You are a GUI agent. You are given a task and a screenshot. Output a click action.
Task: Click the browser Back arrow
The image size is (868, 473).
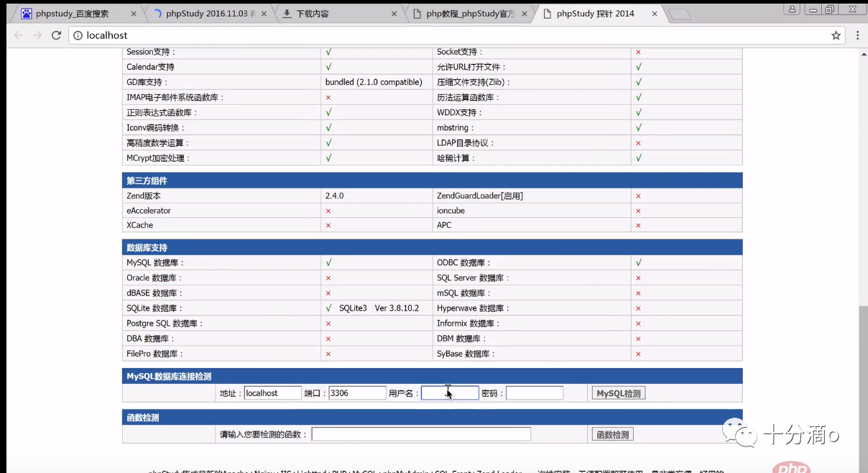19,35
